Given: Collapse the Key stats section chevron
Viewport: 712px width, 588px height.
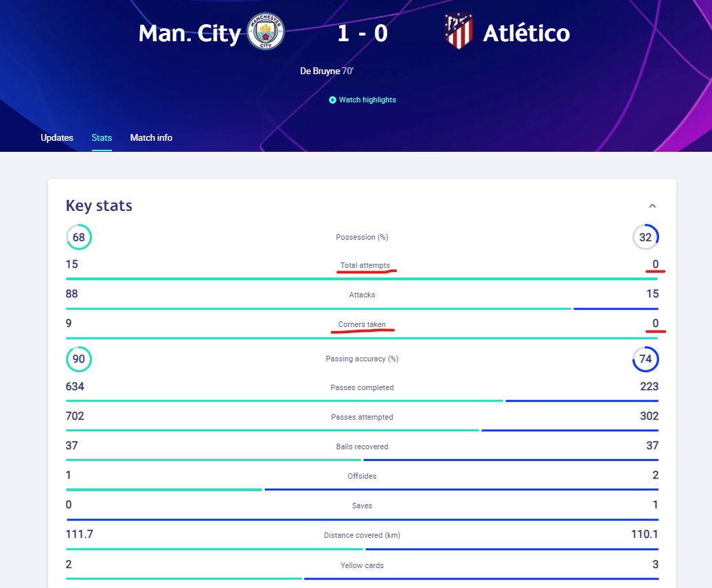Looking at the screenshot, I should tap(652, 205).
